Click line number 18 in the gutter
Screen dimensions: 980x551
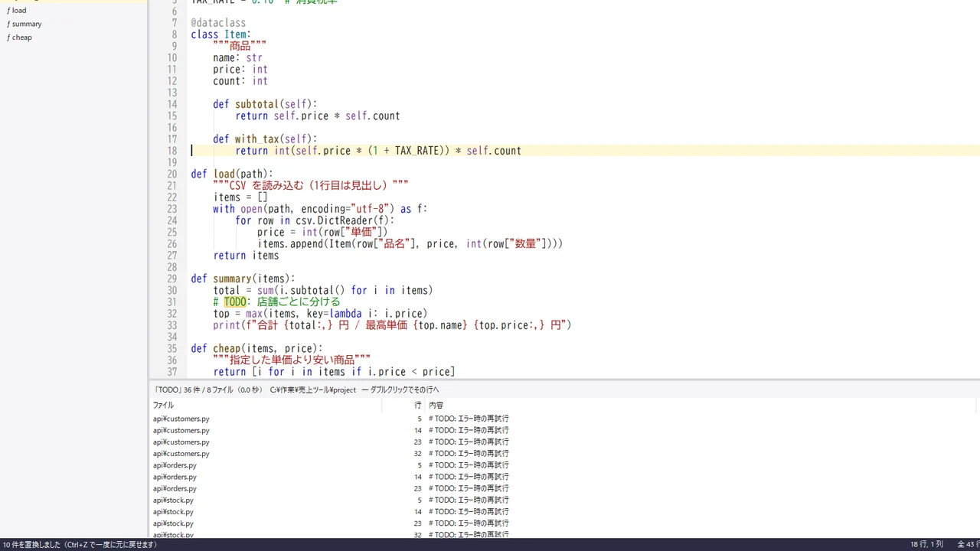(x=172, y=151)
